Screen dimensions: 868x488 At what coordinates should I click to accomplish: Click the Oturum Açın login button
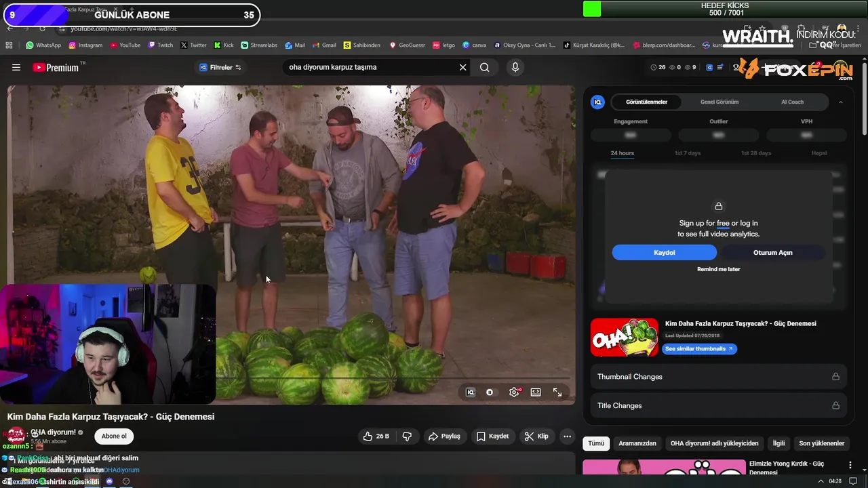point(772,253)
